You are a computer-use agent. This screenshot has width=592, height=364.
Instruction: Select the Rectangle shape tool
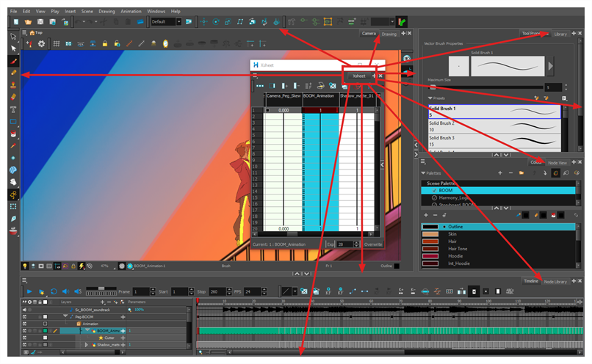[13, 121]
